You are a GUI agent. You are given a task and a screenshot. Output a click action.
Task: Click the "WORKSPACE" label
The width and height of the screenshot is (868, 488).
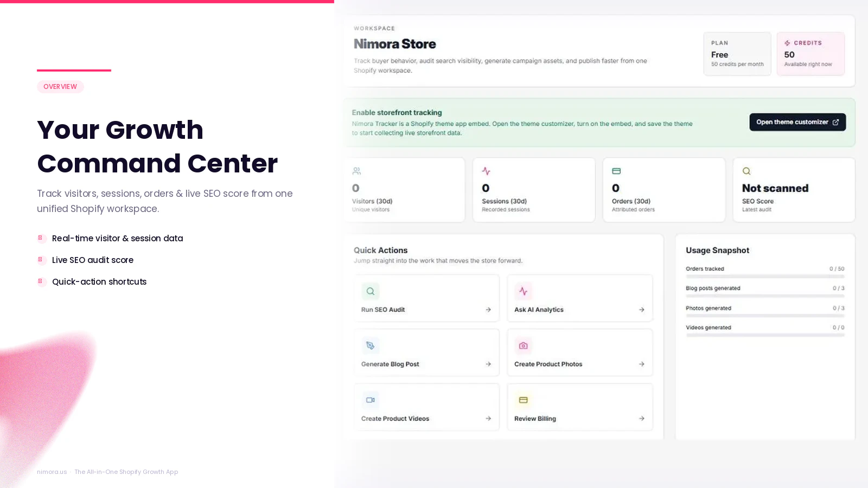(374, 28)
